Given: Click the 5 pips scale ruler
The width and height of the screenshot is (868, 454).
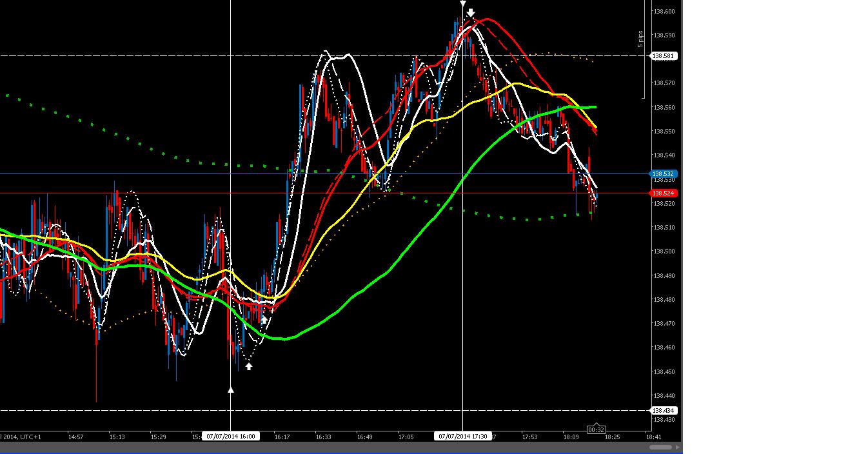Looking at the screenshot, I should coord(642,40).
